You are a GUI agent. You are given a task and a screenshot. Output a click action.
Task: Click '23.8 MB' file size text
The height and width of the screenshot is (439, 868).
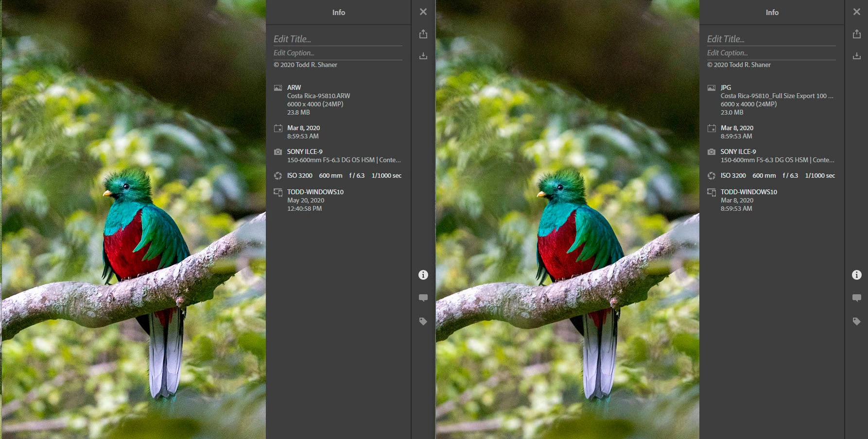click(x=298, y=112)
